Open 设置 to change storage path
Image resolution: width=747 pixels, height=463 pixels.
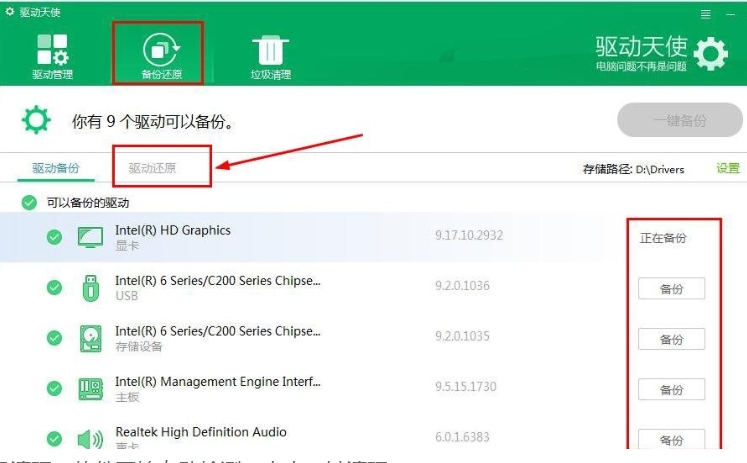[728, 168]
